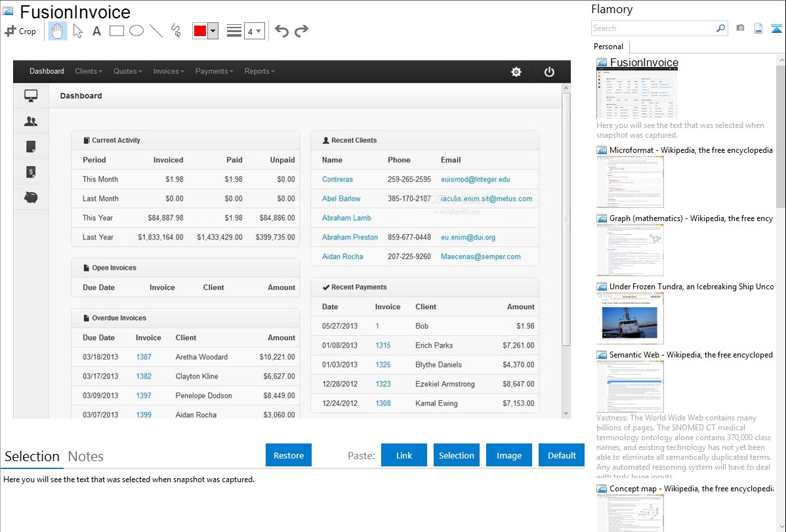Open payment invoice 1315 link
The height and width of the screenshot is (532, 786).
click(383, 346)
